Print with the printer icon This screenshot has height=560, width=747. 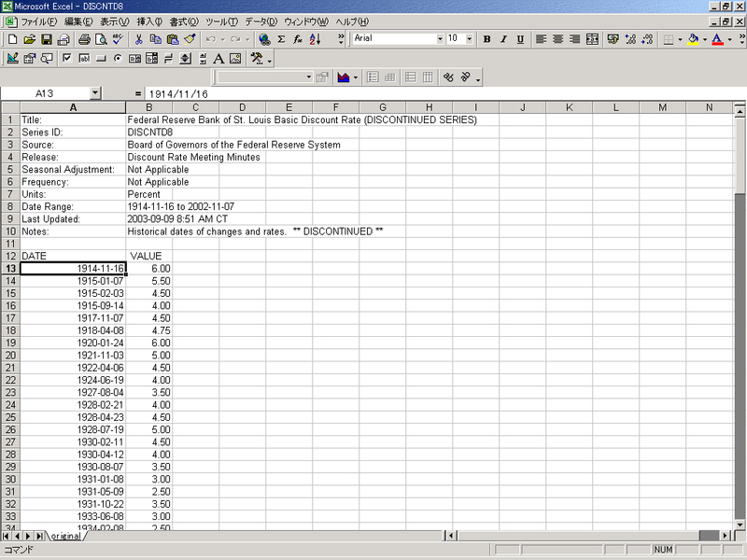pyautogui.click(x=84, y=39)
